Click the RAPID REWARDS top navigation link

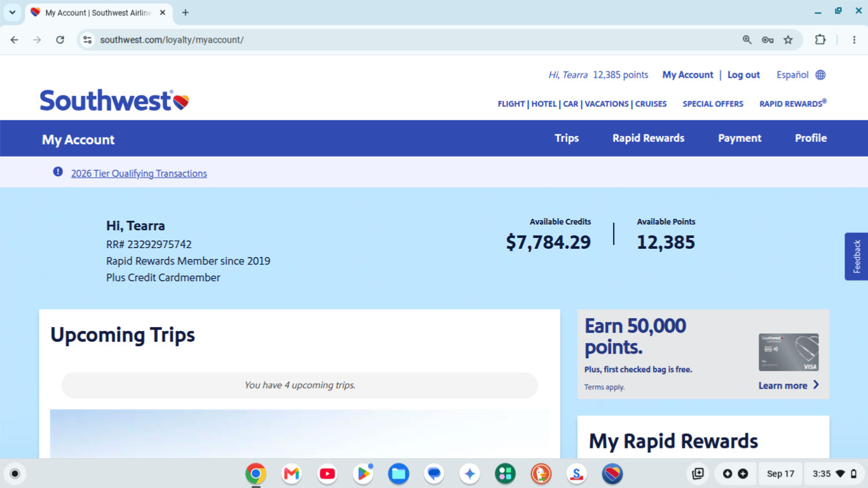pos(793,103)
